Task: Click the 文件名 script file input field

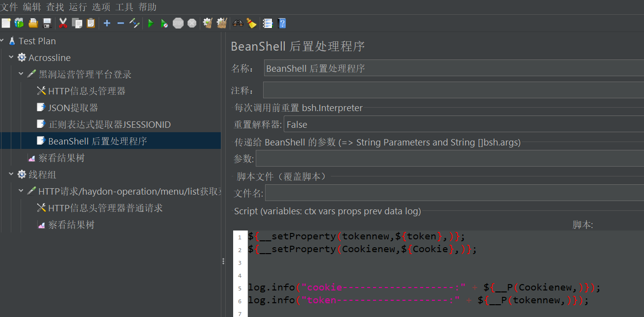Action: pos(455,192)
